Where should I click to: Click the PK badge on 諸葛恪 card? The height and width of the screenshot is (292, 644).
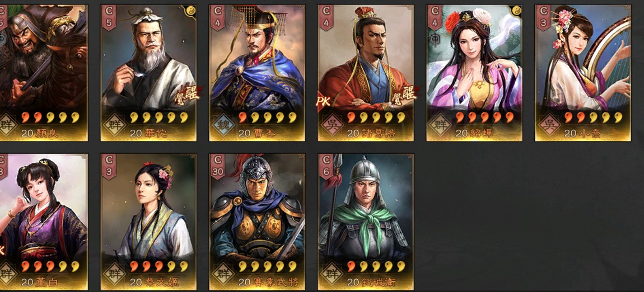click(323, 101)
